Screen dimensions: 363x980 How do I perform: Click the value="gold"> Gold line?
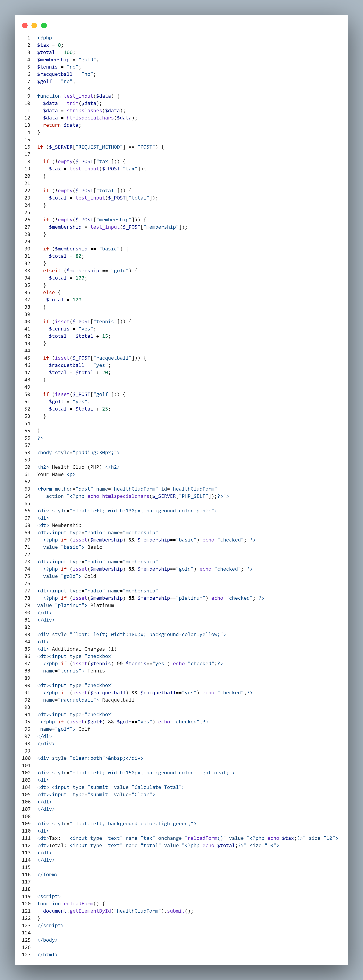[x=69, y=576]
